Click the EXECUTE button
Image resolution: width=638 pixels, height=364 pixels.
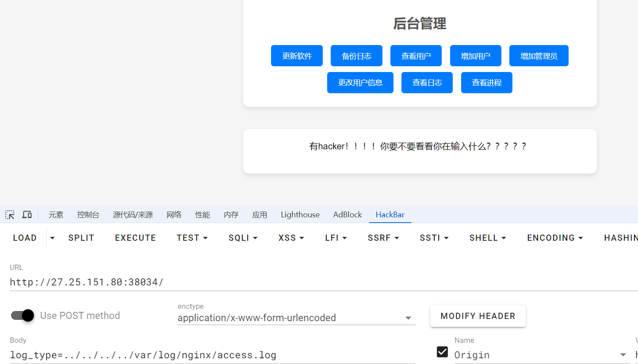135,238
